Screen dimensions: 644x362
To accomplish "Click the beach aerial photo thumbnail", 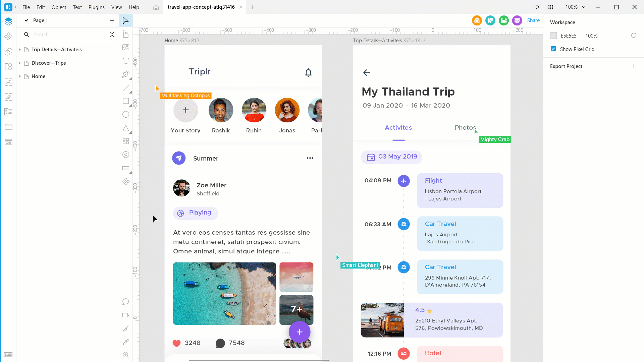I will (x=224, y=294).
